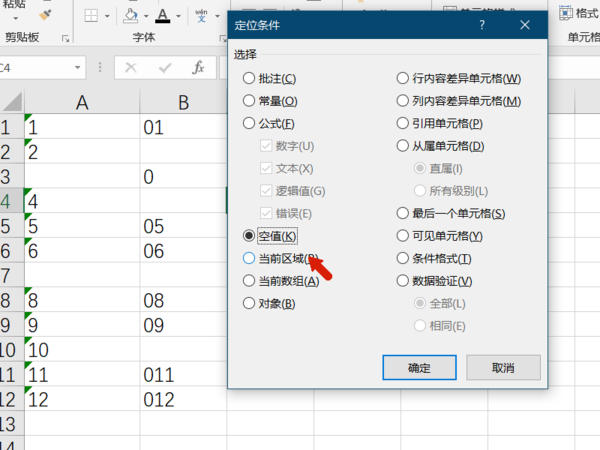Open the Clipboard group dialog launcher
600x450 pixels.
tap(65, 38)
